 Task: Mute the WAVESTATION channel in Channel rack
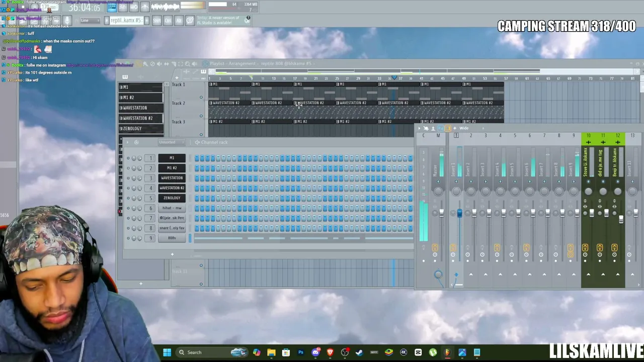(x=128, y=178)
